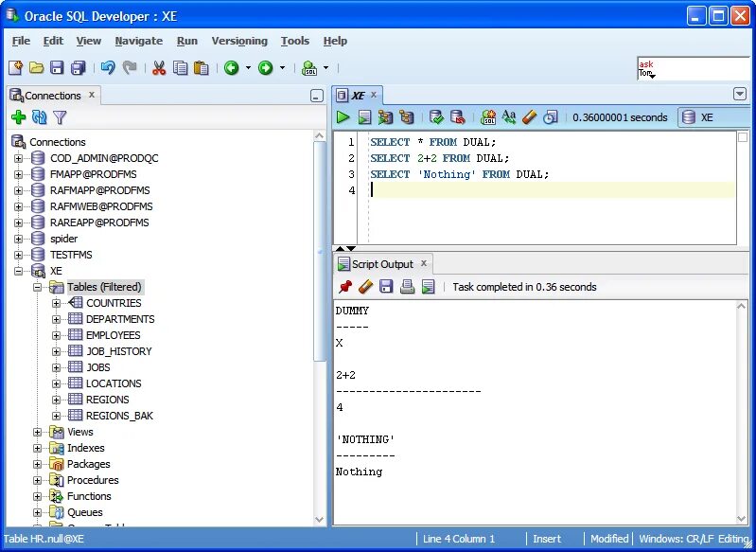Viewport: 756px width, 552px height.
Task: Click line 4 in the SQL editor
Action: [x=552, y=190]
